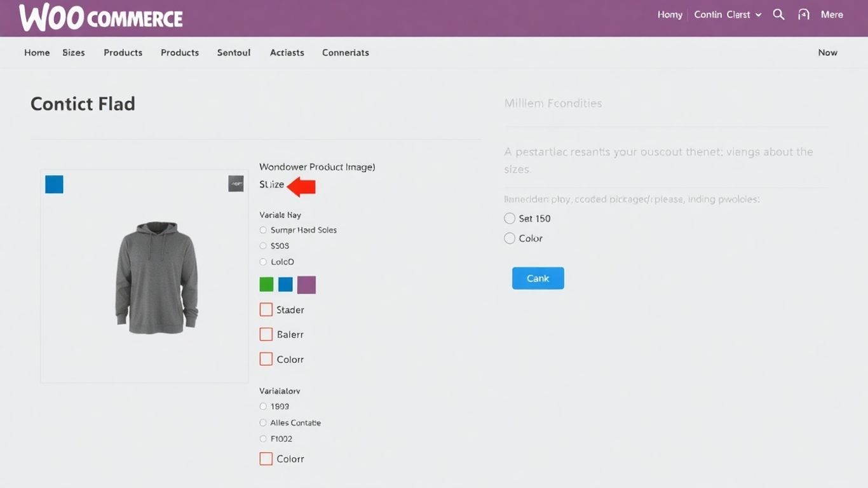The width and height of the screenshot is (868, 488).
Task: Select the purple color swatch
Action: point(306,284)
